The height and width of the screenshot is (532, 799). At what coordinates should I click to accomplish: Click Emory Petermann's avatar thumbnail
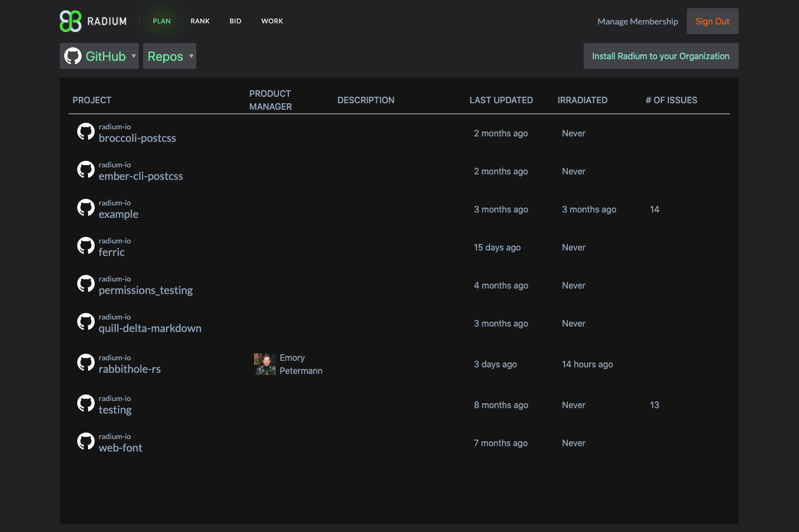pyautogui.click(x=265, y=364)
